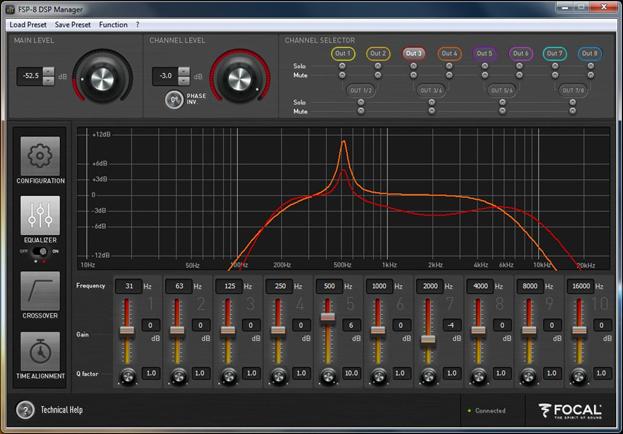Select the linked OUT 1/2 pair button
Screen dimensions: 623x434
click(360, 89)
